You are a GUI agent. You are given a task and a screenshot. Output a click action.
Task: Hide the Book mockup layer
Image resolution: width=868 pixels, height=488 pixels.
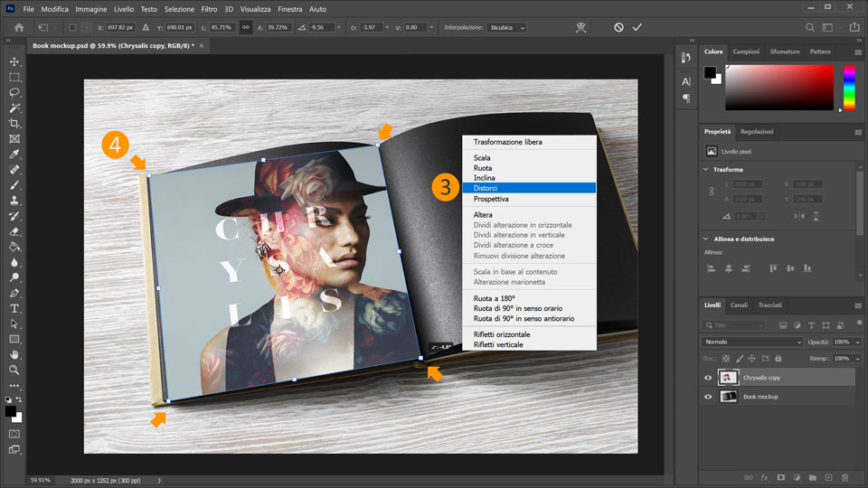coord(708,397)
